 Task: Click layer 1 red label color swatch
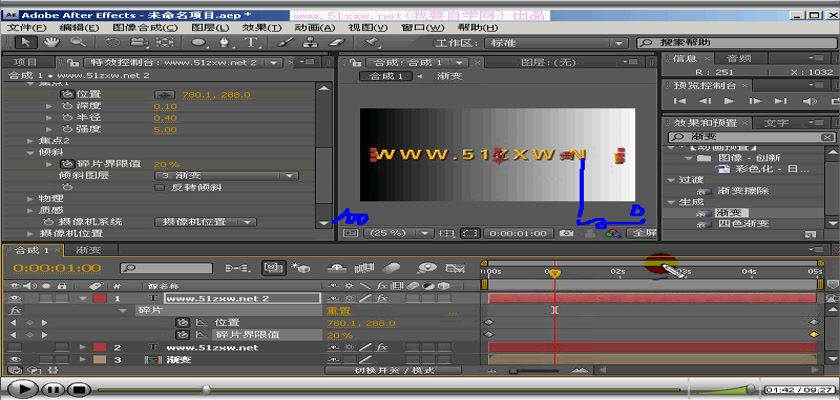click(100, 299)
